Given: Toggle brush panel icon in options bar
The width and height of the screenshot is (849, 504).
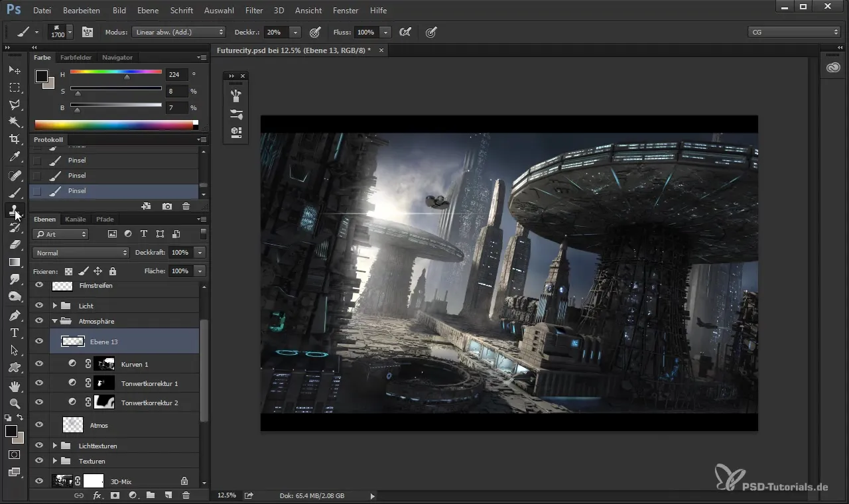Looking at the screenshot, I should pyautogui.click(x=87, y=32).
